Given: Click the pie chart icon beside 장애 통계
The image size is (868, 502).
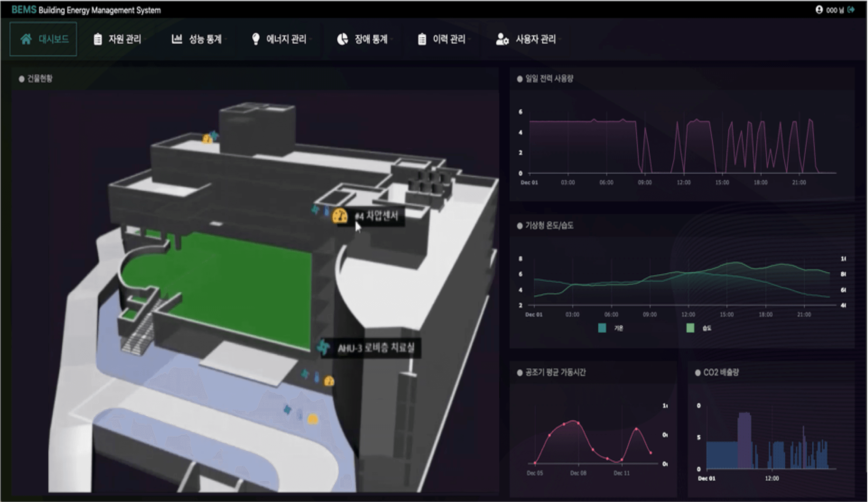Looking at the screenshot, I should click(x=342, y=39).
